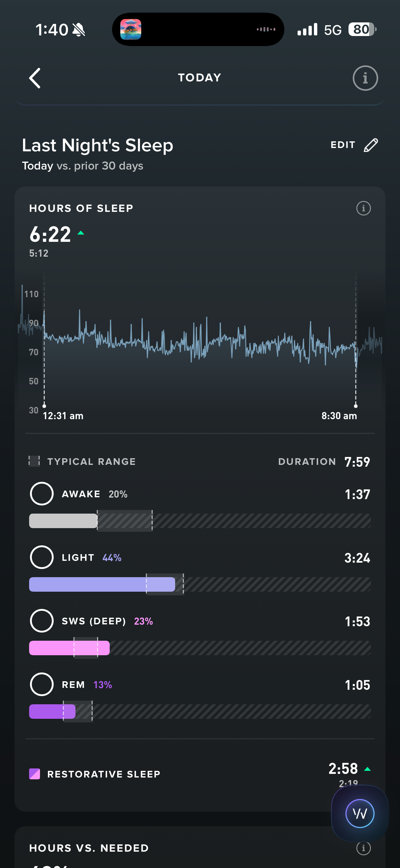400x868 pixels.
Task: Open Hours of Sleep info icon
Action: (x=363, y=208)
